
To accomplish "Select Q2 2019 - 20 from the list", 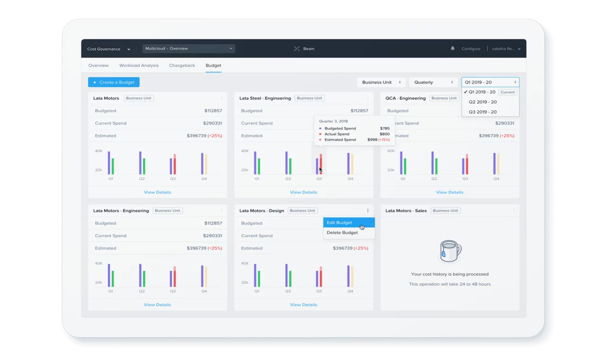I will tap(482, 102).
